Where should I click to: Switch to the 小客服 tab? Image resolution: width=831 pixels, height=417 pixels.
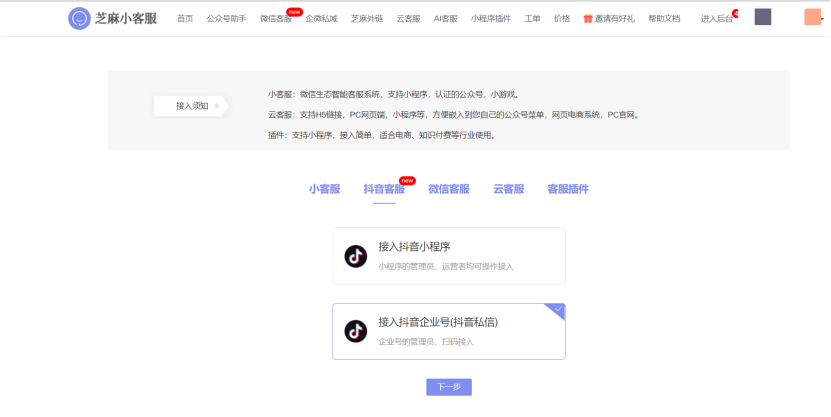[324, 189]
